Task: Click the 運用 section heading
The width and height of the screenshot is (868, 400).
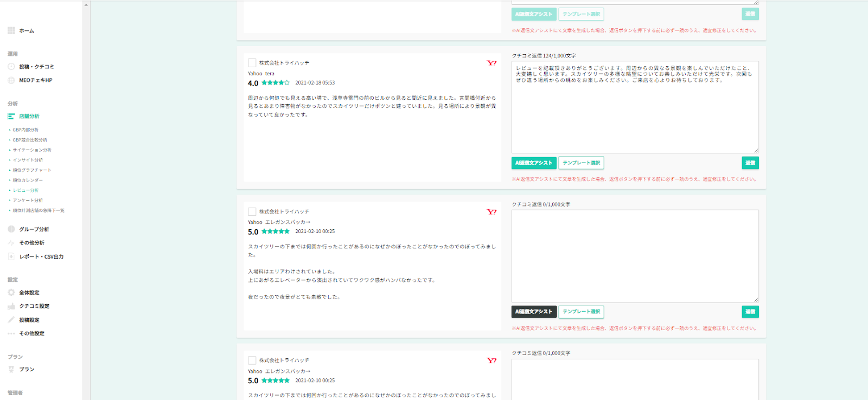Action: [x=12, y=54]
